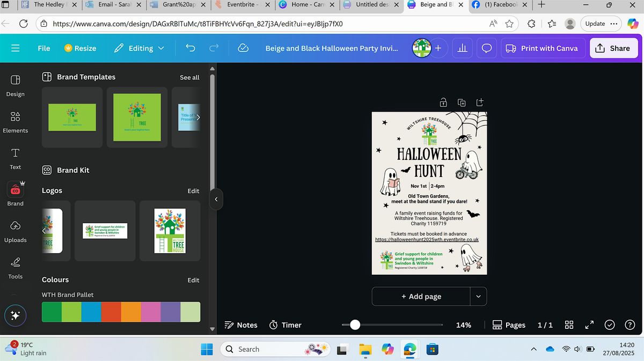Open the Editing mode dropdown
The image size is (644, 361).
(x=141, y=48)
